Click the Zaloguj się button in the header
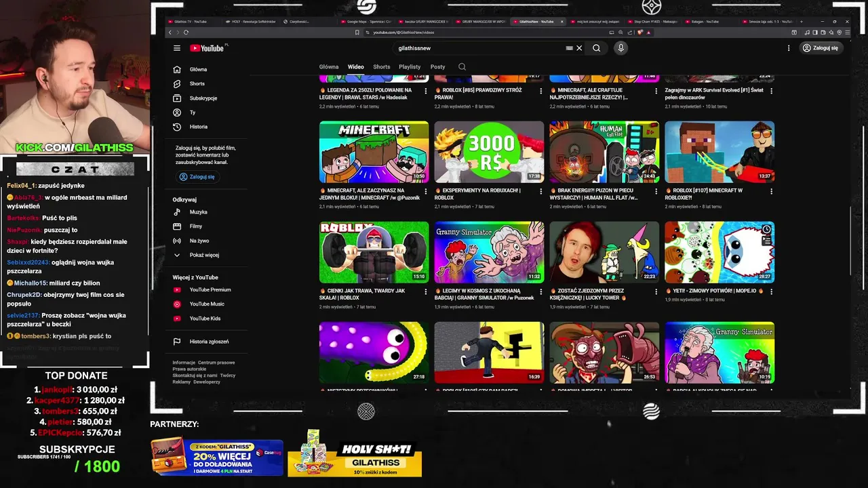Viewport: 868px width, 488px height. click(x=821, y=48)
